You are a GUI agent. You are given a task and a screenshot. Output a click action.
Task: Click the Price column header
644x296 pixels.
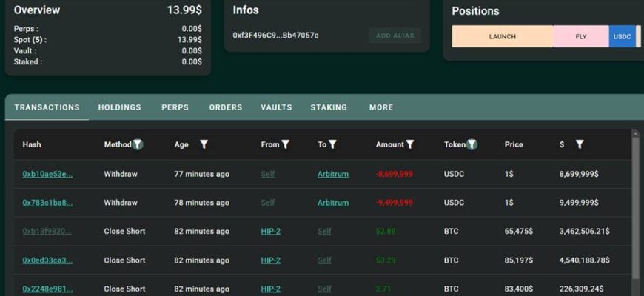pos(514,144)
